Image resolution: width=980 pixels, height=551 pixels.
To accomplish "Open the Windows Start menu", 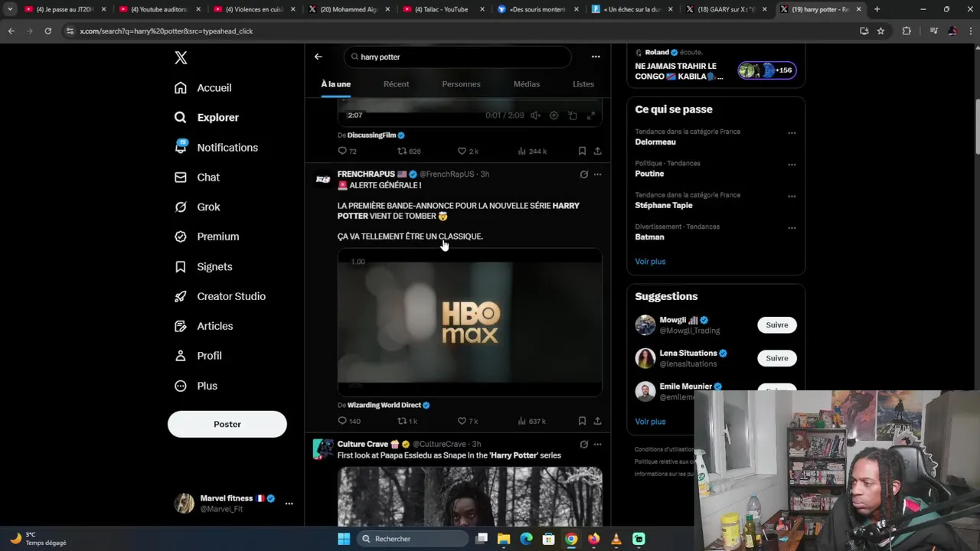I will [344, 539].
